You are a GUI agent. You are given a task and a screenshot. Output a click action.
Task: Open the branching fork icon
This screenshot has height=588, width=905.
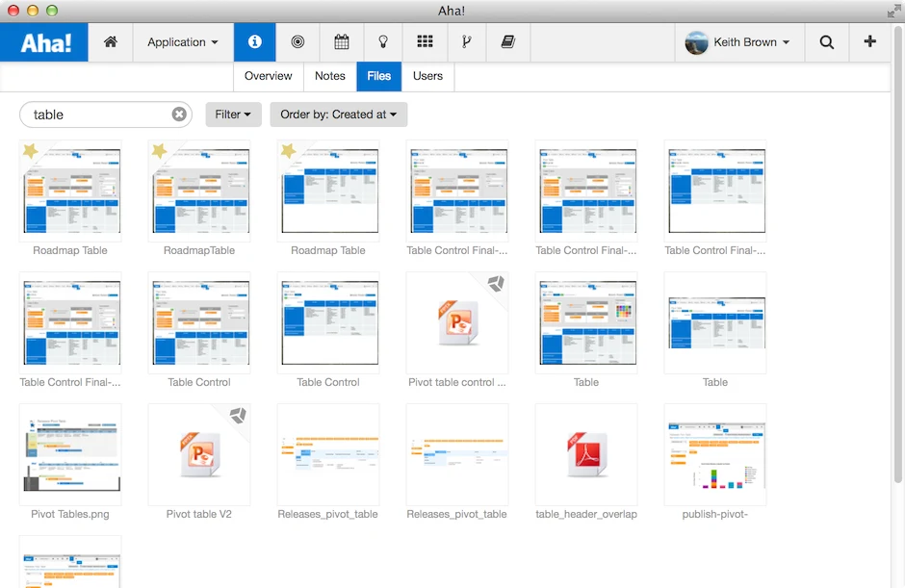coord(466,42)
